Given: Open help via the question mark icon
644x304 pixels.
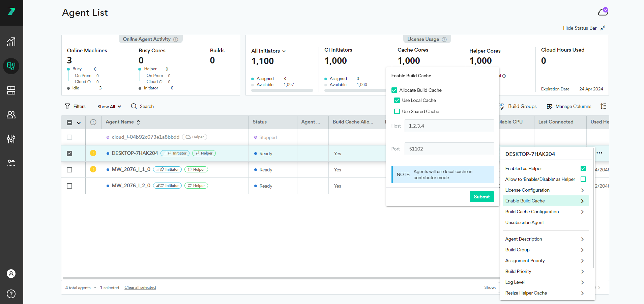Looking at the screenshot, I should (x=11, y=294).
